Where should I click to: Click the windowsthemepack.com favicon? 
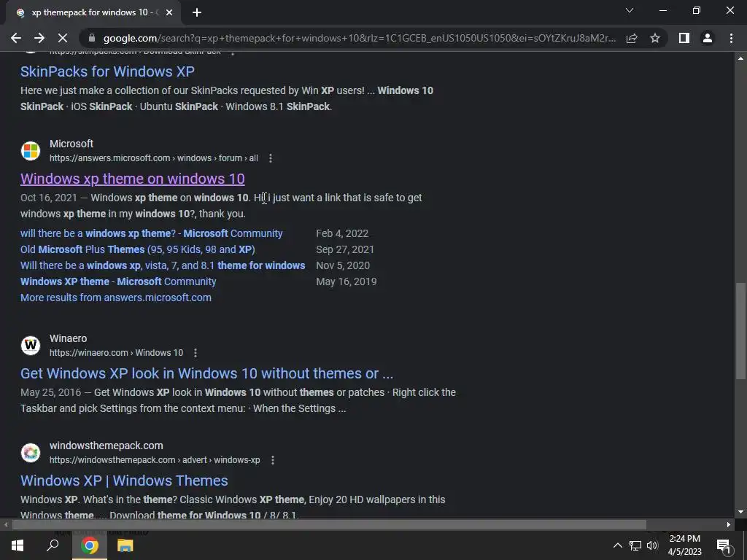(x=31, y=452)
